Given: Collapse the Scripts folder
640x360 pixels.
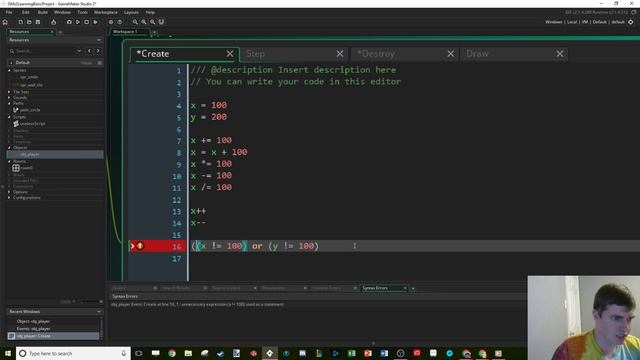Looking at the screenshot, I should point(9,117).
